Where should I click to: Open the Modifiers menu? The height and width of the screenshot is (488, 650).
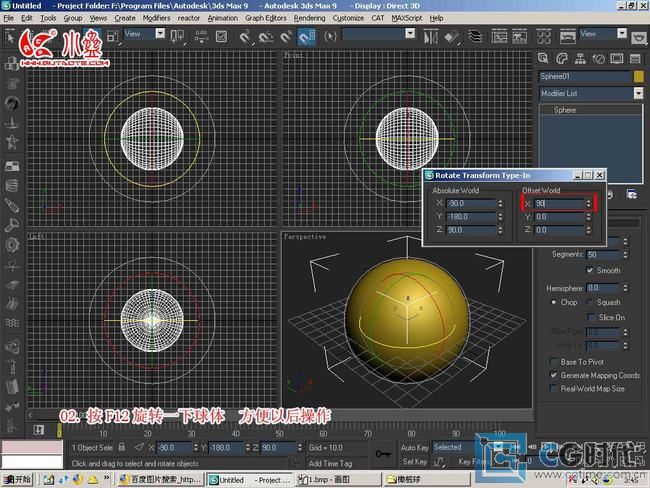(156, 18)
